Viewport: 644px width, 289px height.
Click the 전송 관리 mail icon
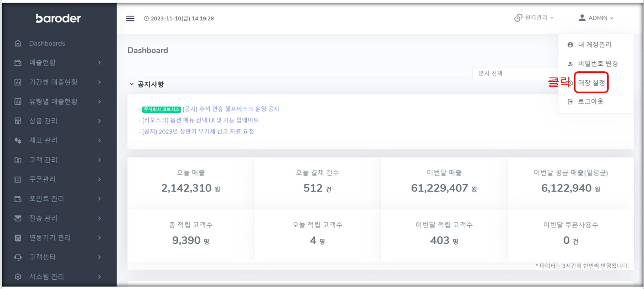click(x=18, y=218)
